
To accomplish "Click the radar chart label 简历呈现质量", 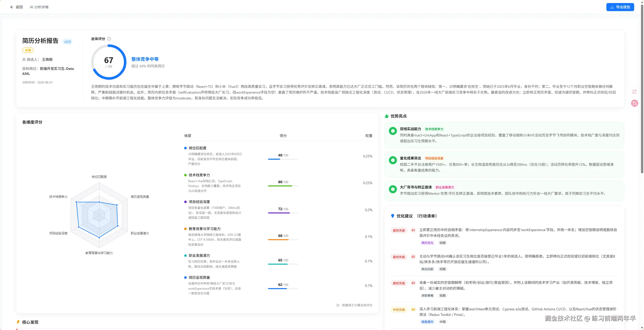I will pyautogui.click(x=140, y=197).
